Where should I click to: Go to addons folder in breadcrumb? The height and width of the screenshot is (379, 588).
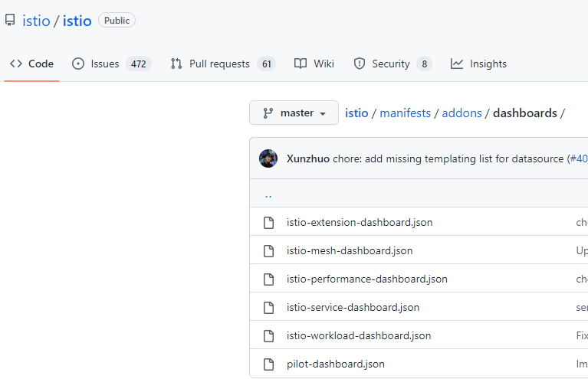pyautogui.click(x=462, y=113)
